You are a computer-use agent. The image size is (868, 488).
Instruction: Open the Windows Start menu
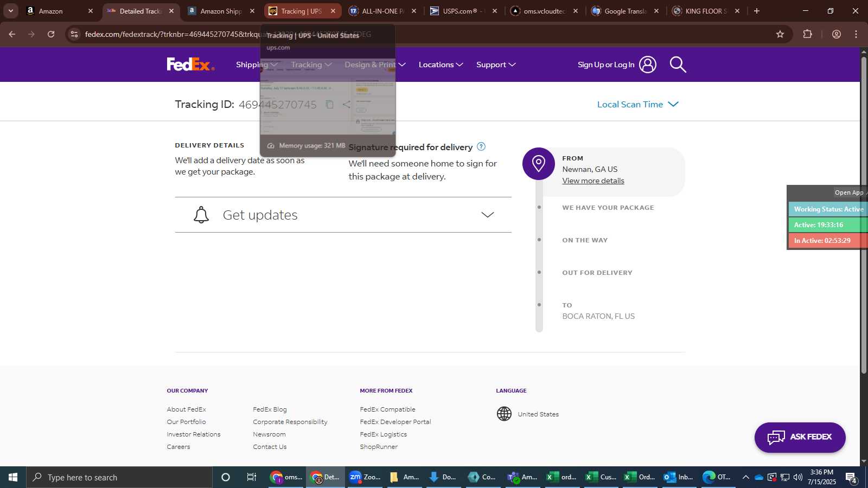[13, 477]
